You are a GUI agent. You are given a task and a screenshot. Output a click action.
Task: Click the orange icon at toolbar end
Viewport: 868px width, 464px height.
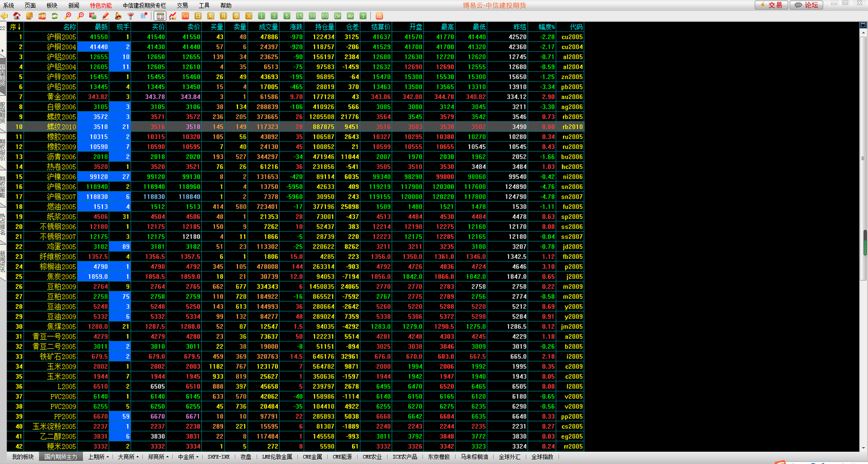pyautogui.click(x=379, y=16)
